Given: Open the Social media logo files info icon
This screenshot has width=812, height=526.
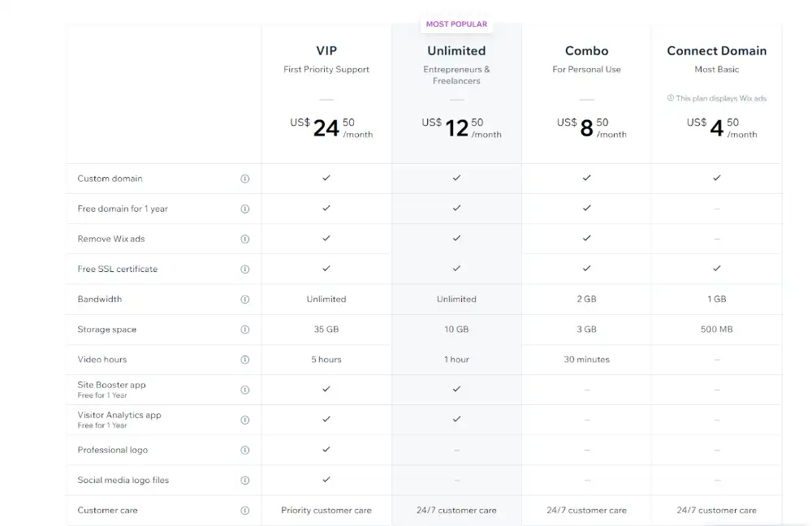Looking at the screenshot, I should click(x=245, y=480).
